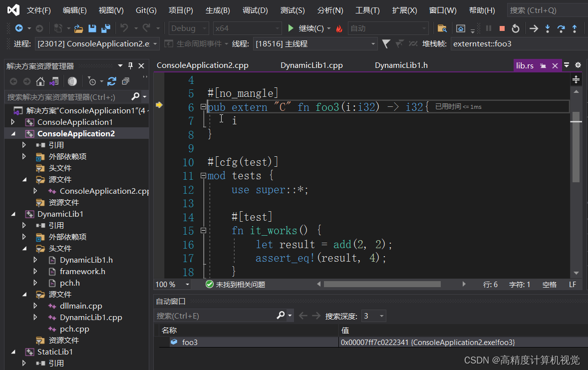Viewport: 588px width, 370px height.
Task: Select pch.h in the tree
Action: [x=70, y=283]
